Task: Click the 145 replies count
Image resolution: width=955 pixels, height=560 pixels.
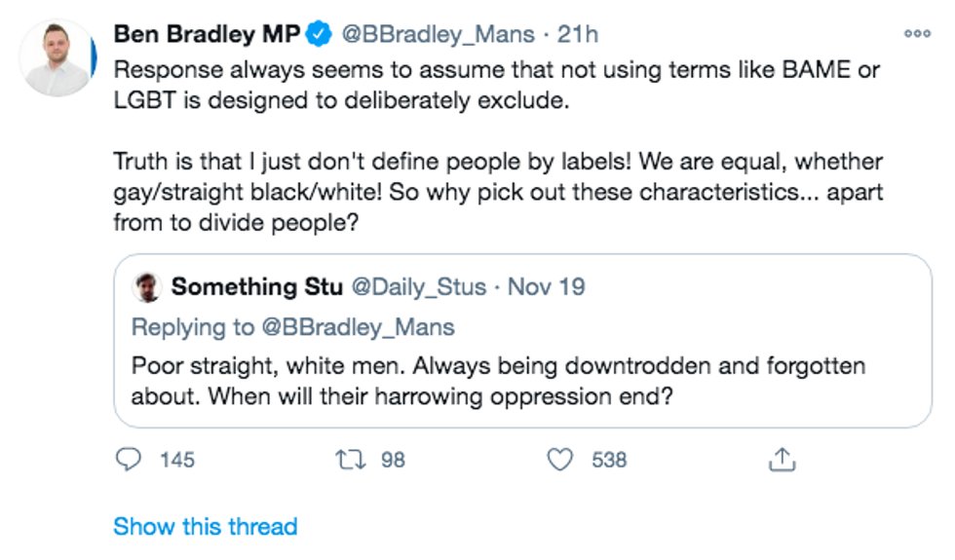Action: click(177, 460)
